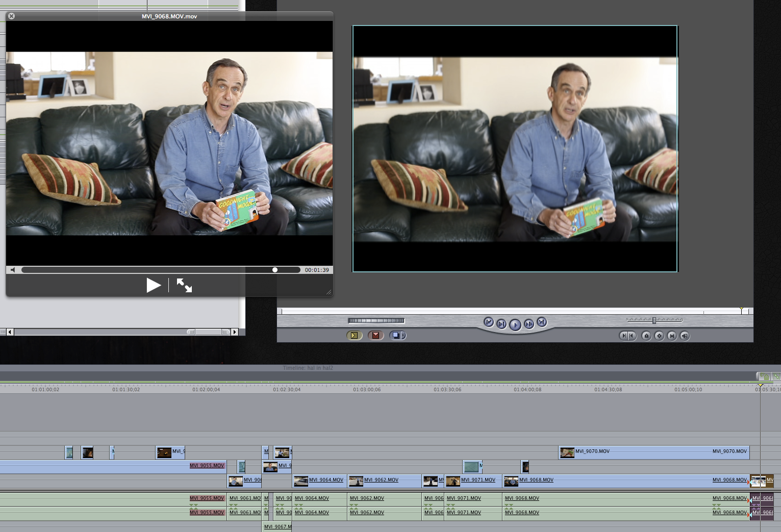Viewport: 781px width, 532px height.
Task: Click the Canvas jog control wheel
Action: pyautogui.click(x=376, y=321)
